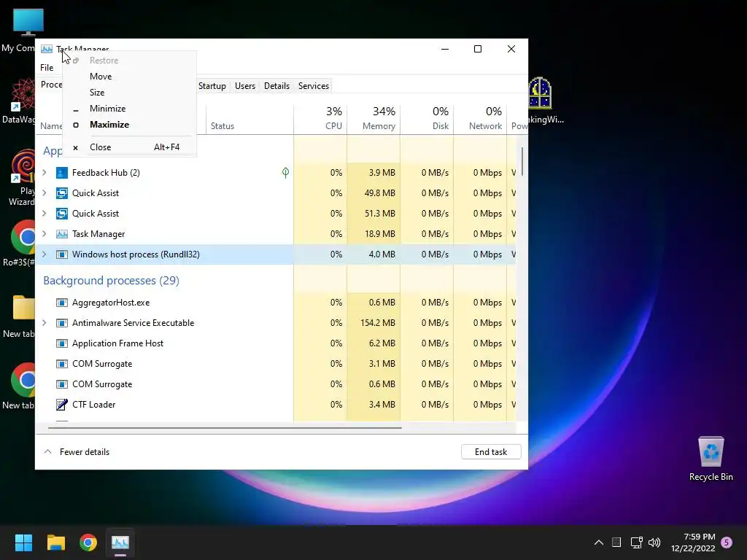
Task: Click the End task button
Action: (491, 452)
